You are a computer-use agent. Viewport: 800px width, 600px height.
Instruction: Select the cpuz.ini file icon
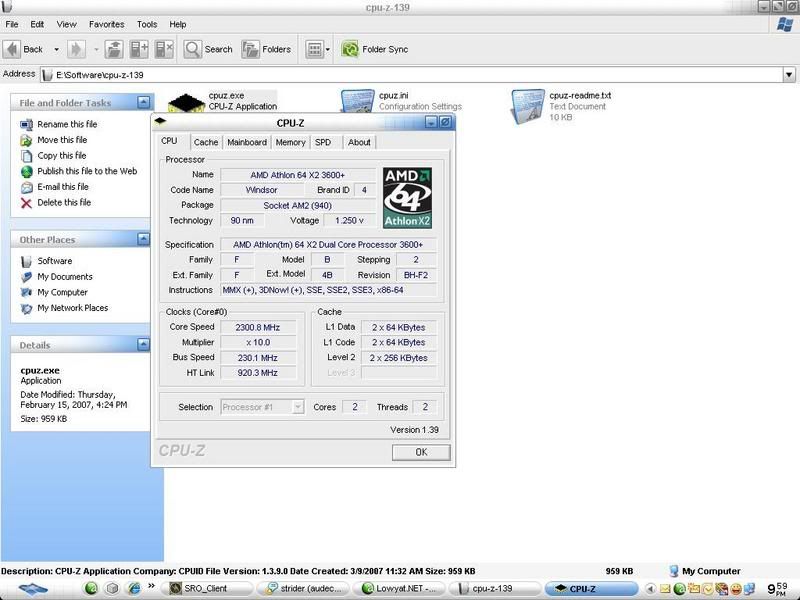pos(357,103)
